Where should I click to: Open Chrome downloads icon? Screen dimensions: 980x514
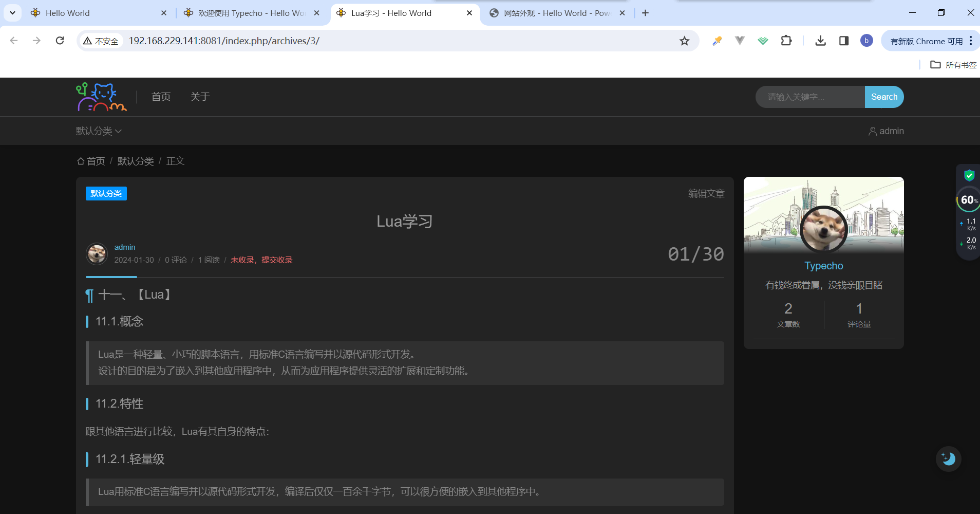pyautogui.click(x=820, y=41)
